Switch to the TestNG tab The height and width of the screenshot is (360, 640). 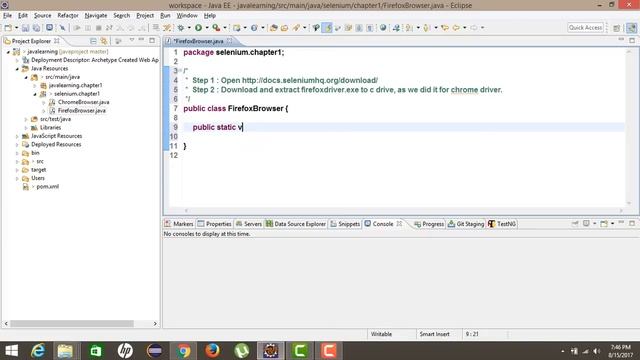[502, 224]
